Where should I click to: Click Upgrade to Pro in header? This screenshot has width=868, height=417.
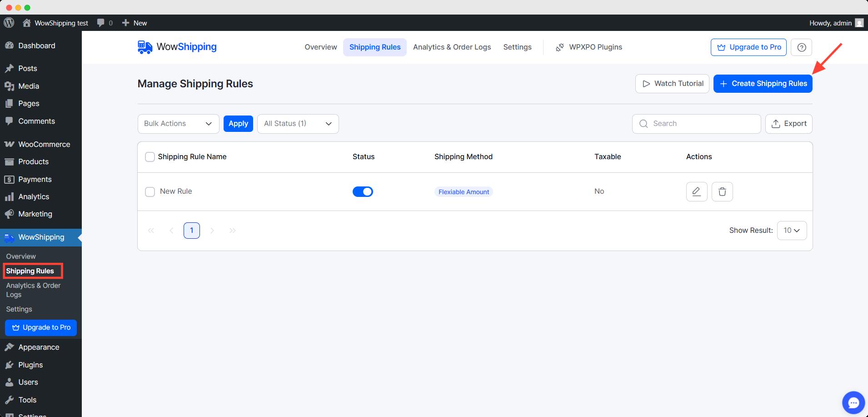click(748, 47)
